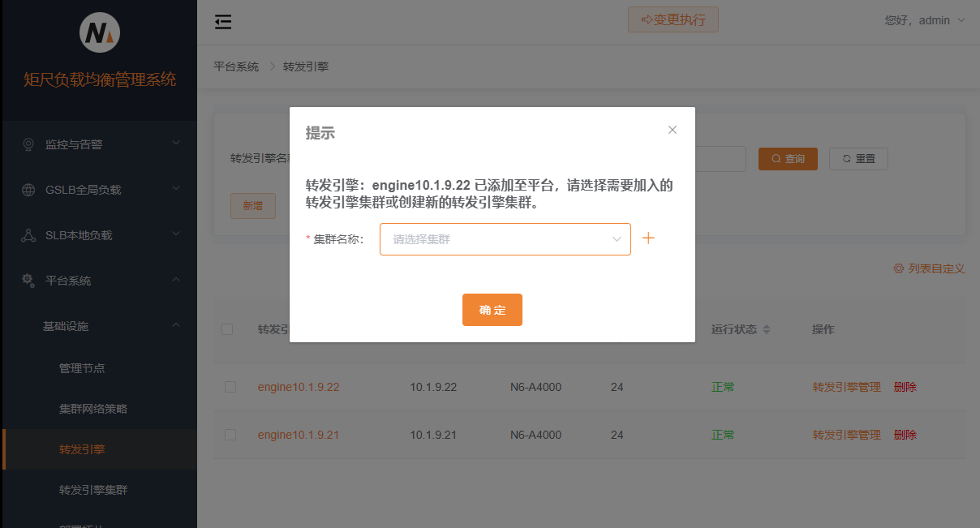Click the 平台系统 gear icon
This screenshot has width=980, height=528.
28,281
